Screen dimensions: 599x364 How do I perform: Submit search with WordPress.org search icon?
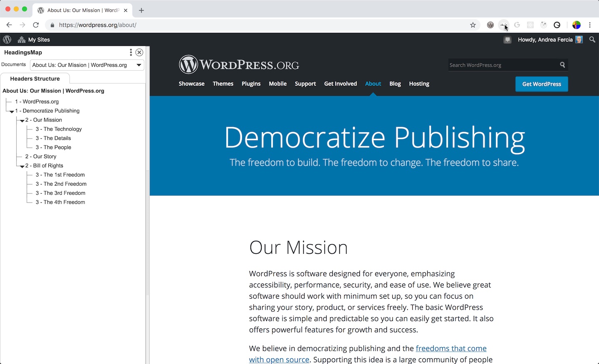pyautogui.click(x=562, y=65)
